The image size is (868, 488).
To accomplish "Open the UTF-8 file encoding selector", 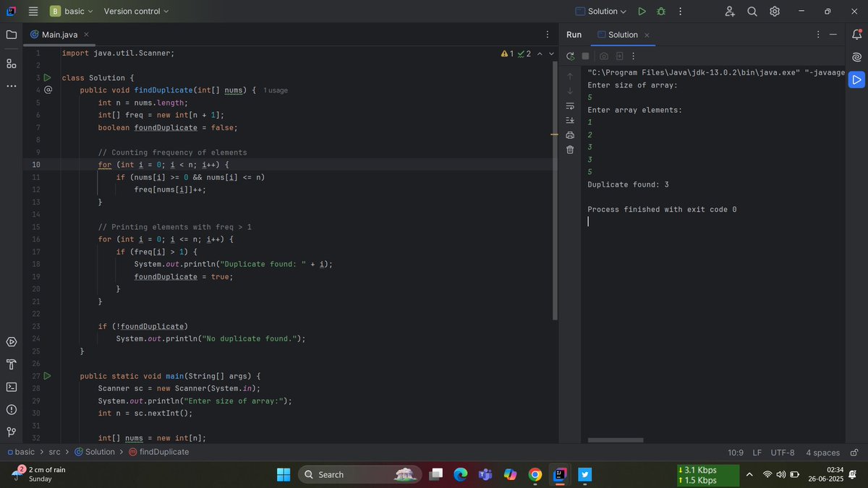I will (x=783, y=453).
